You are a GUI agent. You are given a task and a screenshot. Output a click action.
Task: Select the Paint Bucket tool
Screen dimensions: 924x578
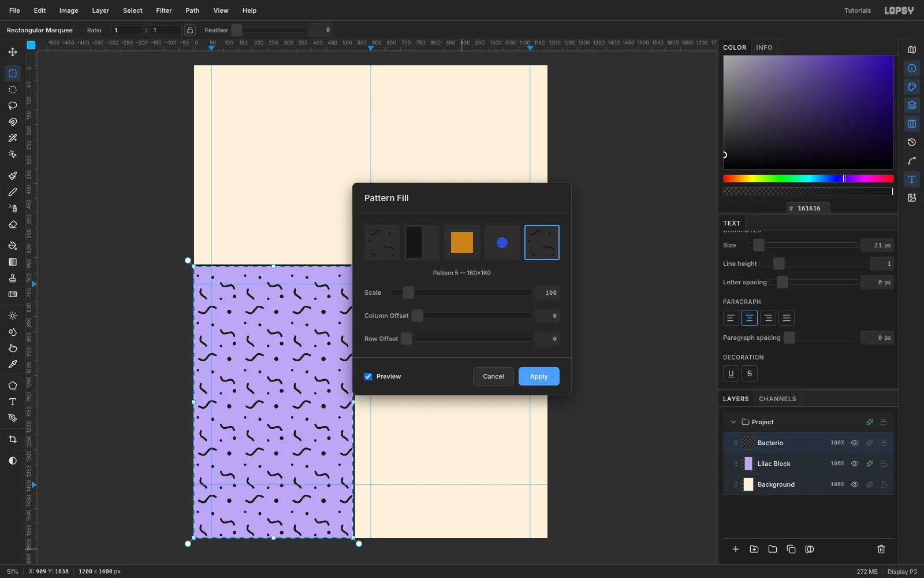(13, 246)
